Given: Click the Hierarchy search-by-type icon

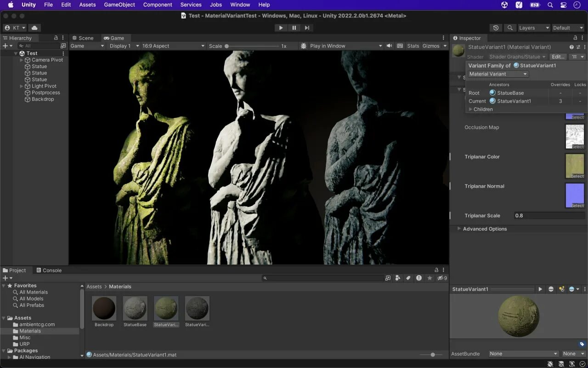Looking at the screenshot, I should 63,46.
